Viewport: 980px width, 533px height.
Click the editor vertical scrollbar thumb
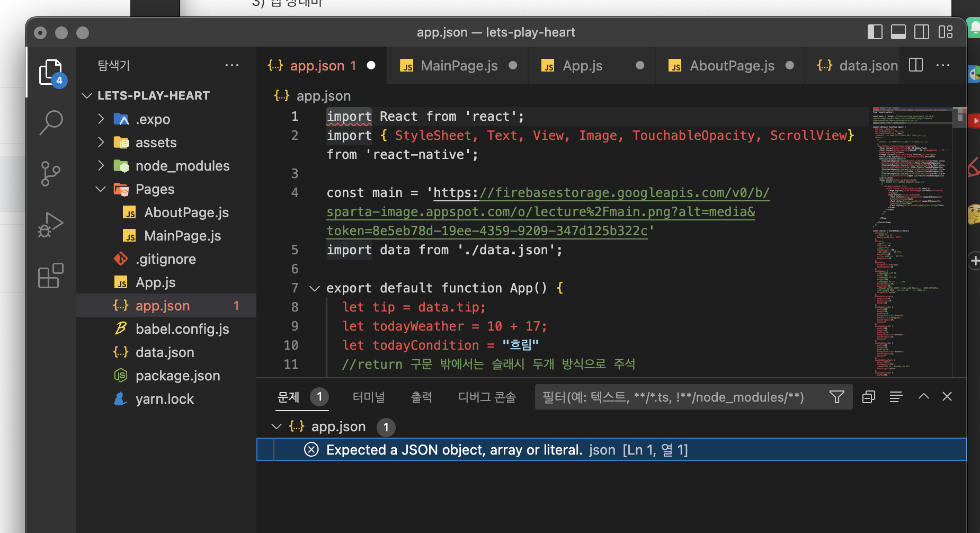pos(959,117)
